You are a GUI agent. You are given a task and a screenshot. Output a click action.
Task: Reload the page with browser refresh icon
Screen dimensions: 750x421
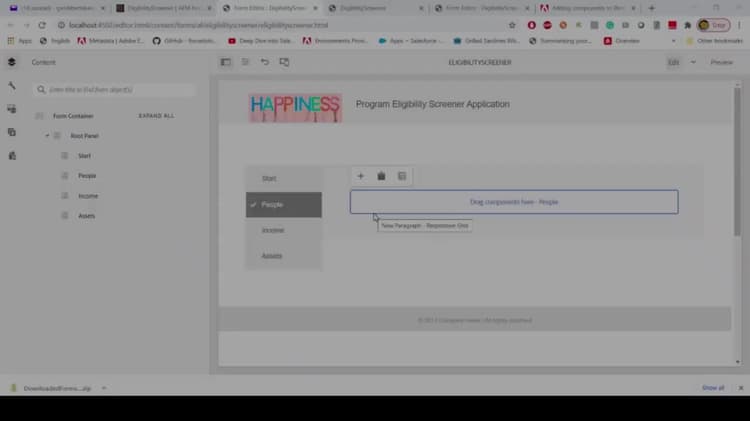(42, 25)
